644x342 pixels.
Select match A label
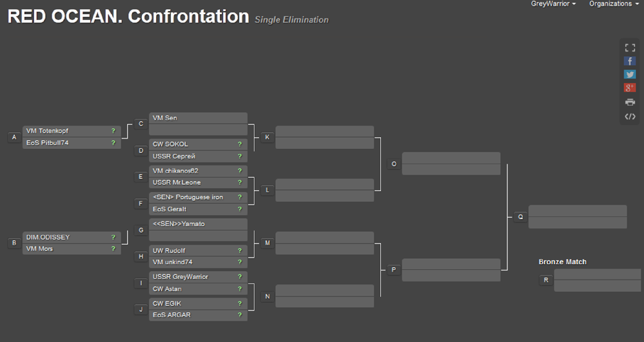coord(14,137)
